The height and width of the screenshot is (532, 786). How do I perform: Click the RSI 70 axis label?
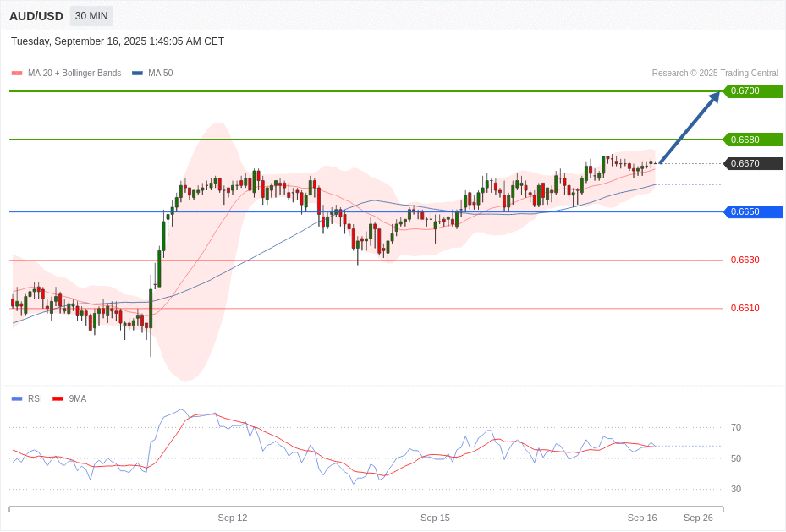[736, 428]
